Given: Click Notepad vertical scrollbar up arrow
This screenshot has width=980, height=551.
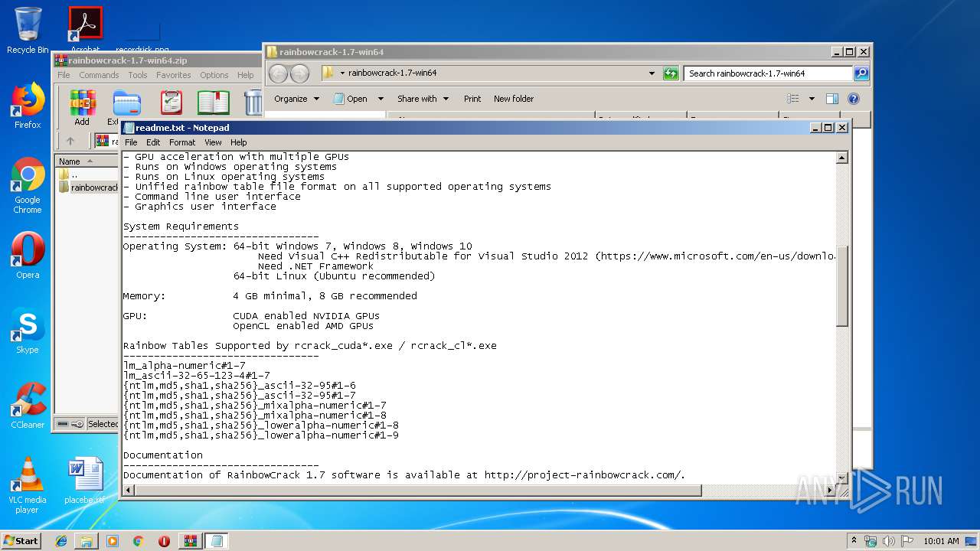Looking at the screenshot, I should click(841, 158).
